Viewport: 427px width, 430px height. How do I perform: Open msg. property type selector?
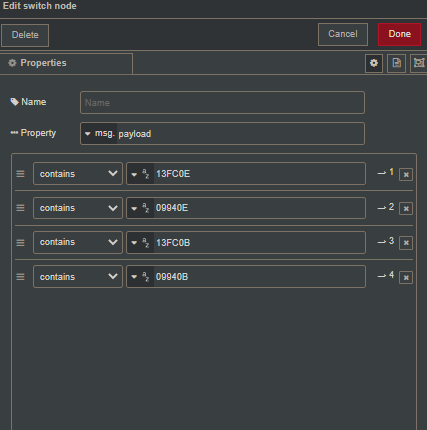pos(99,134)
